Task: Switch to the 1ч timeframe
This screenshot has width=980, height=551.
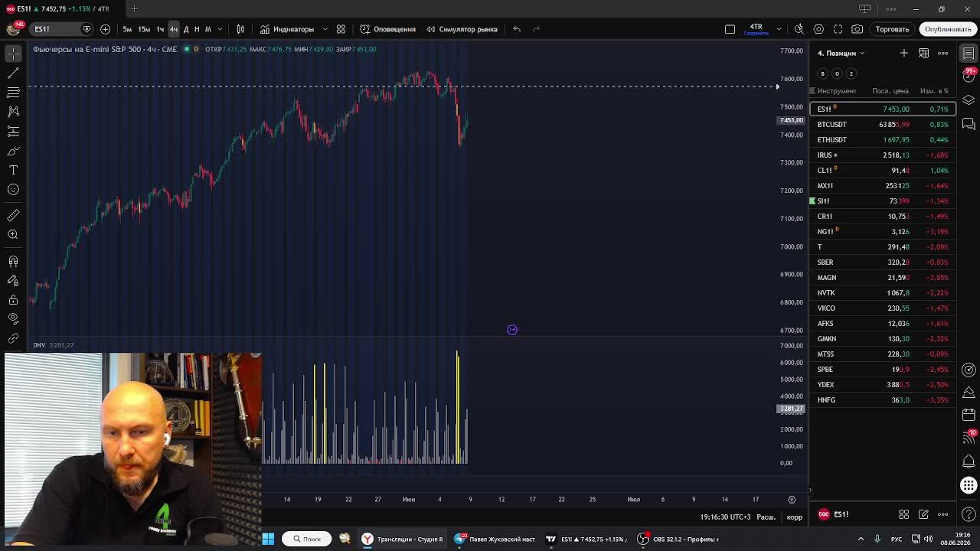Action: [160, 29]
